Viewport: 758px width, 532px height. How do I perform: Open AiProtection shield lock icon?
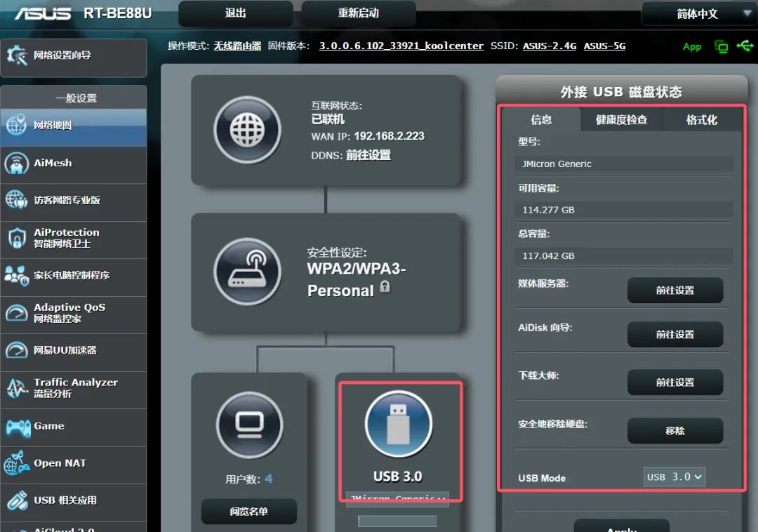pos(17,238)
